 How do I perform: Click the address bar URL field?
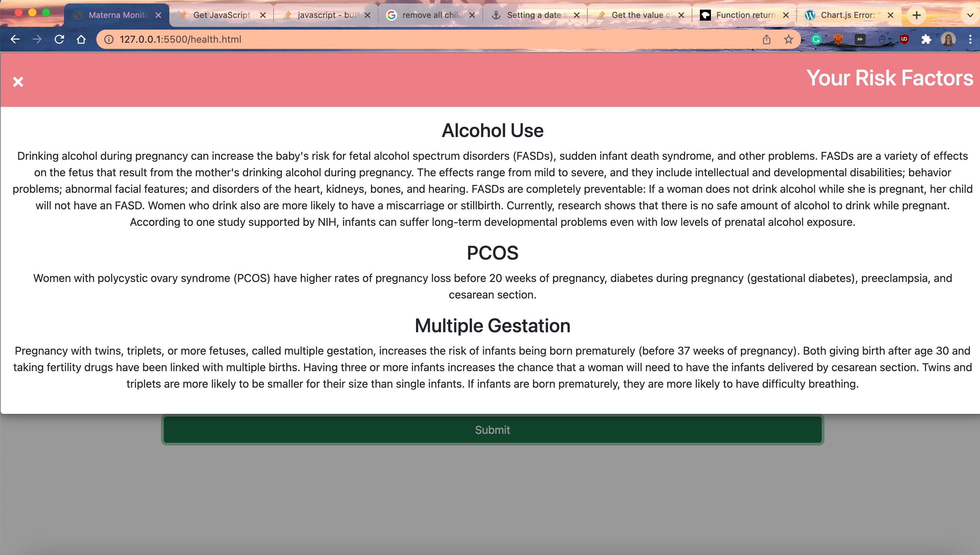(x=419, y=39)
